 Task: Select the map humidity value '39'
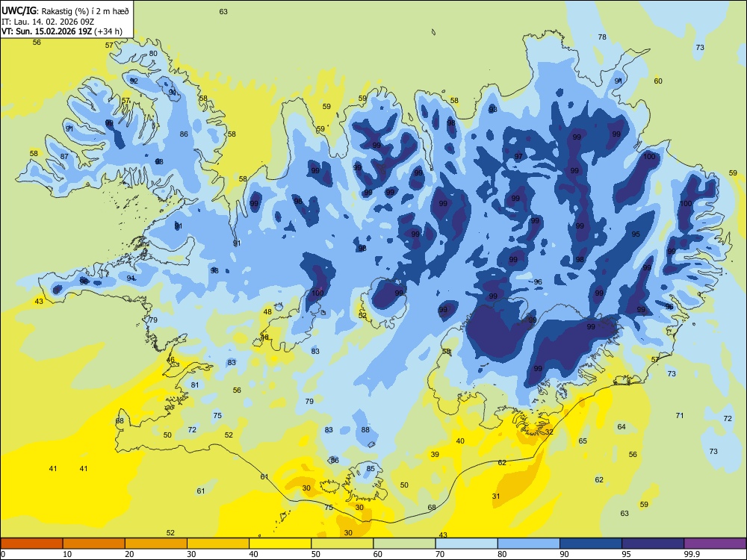point(435,454)
